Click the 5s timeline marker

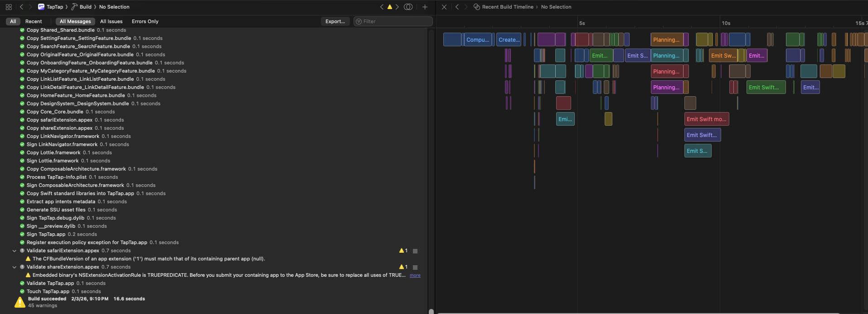click(582, 23)
